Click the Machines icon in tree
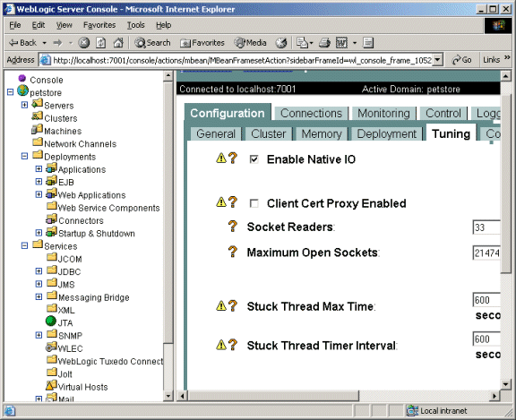The height and width of the screenshot is (420, 516). click(x=38, y=129)
